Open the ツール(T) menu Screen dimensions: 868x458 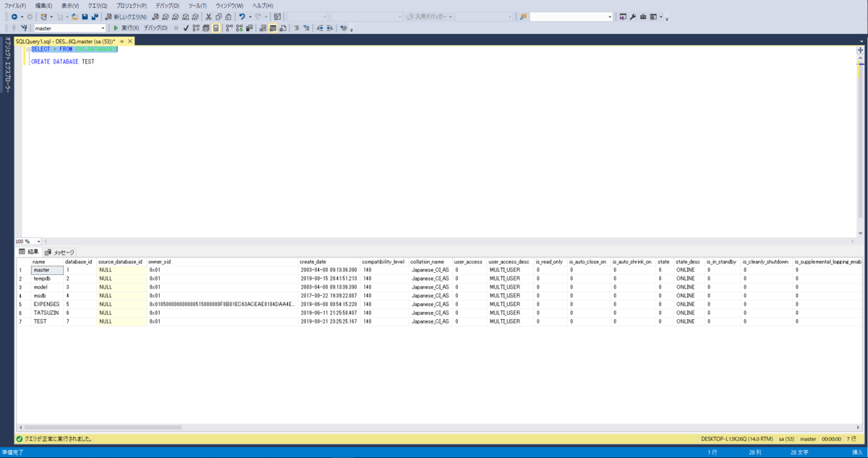[x=197, y=6]
